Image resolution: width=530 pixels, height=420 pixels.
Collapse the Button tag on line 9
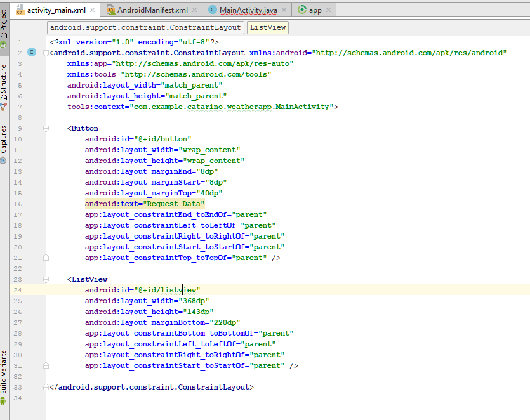46,128
